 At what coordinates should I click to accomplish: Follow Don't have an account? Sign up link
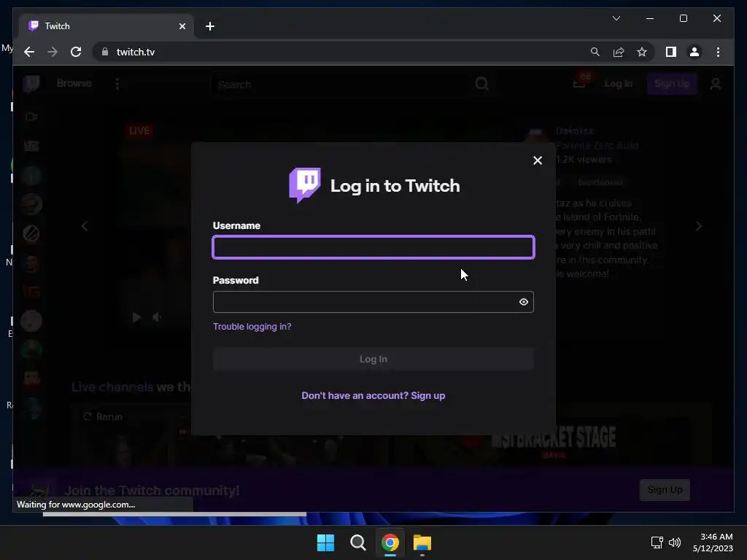pyautogui.click(x=373, y=396)
